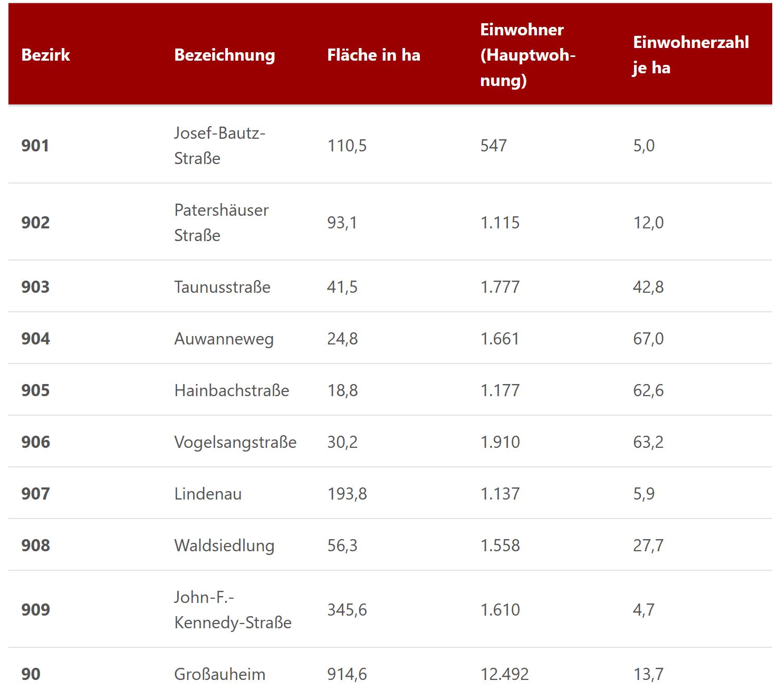Select the total area value 914,6
The height and width of the screenshot is (700, 777).
click(347, 674)
